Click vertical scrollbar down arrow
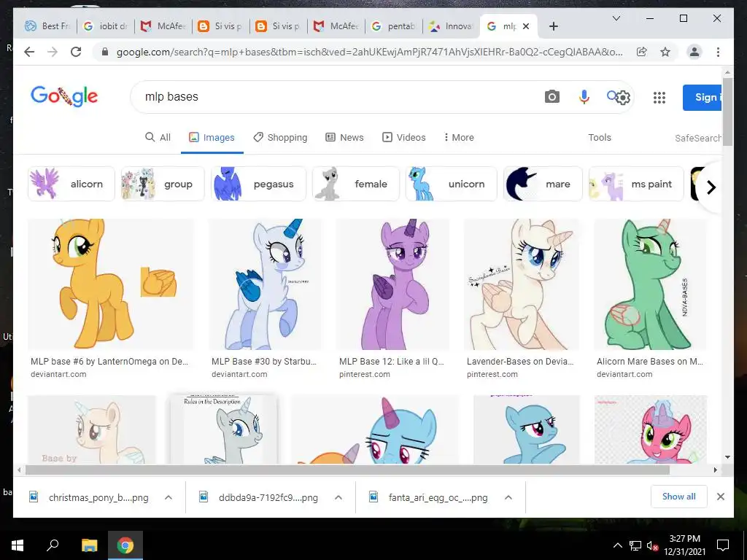747x560 pixels. pyautogui.click(x=727, y=457)
